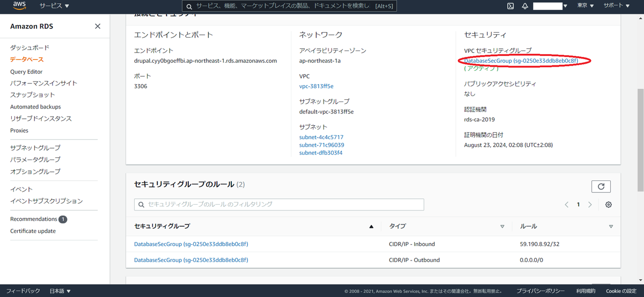Image resolution: width=644 pixels, height=297 pixels.
Task: Refresh the security group rules list
Action: pos(601,186)
